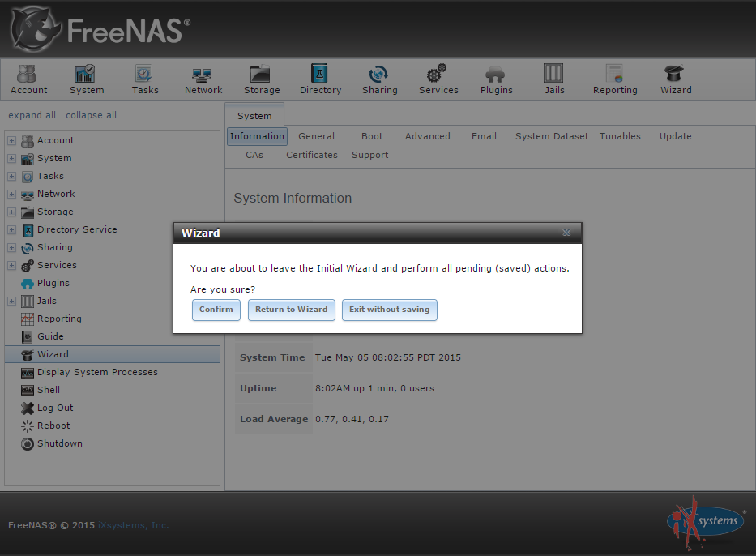Open Storage in the top toolbar
Screen dimensions: 756x556
click(262, 79)
